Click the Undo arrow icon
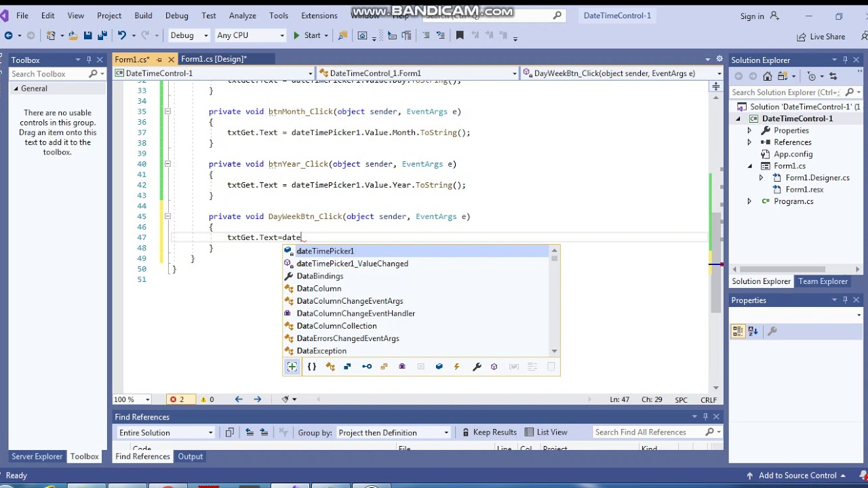 pyautogui.click(x=121, y=35)
